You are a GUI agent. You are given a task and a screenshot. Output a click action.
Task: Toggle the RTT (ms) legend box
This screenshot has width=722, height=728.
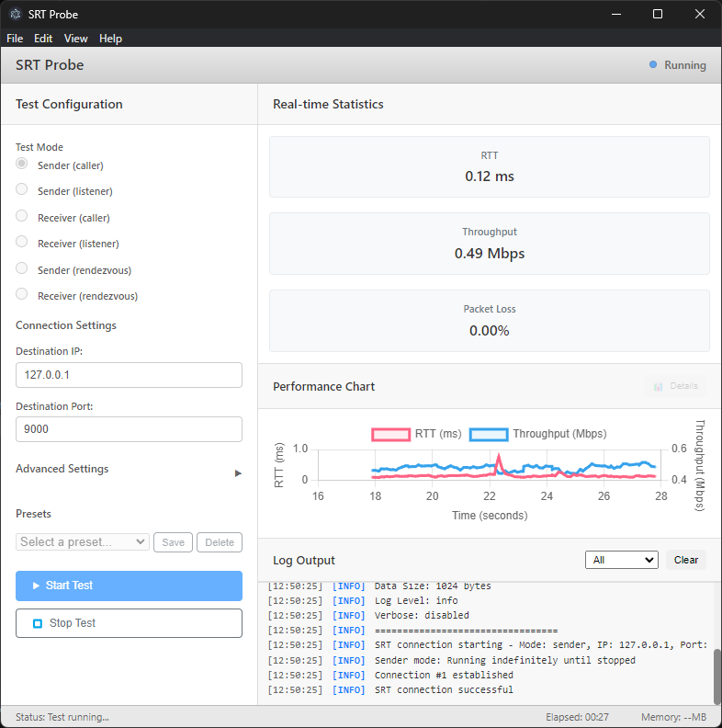(390, 434)
